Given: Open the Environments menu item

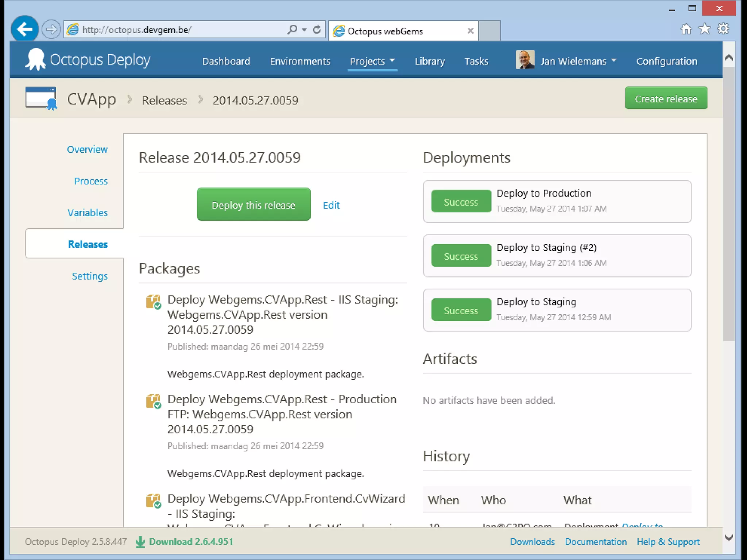Looking at the screenshot, I should (300, 61).
